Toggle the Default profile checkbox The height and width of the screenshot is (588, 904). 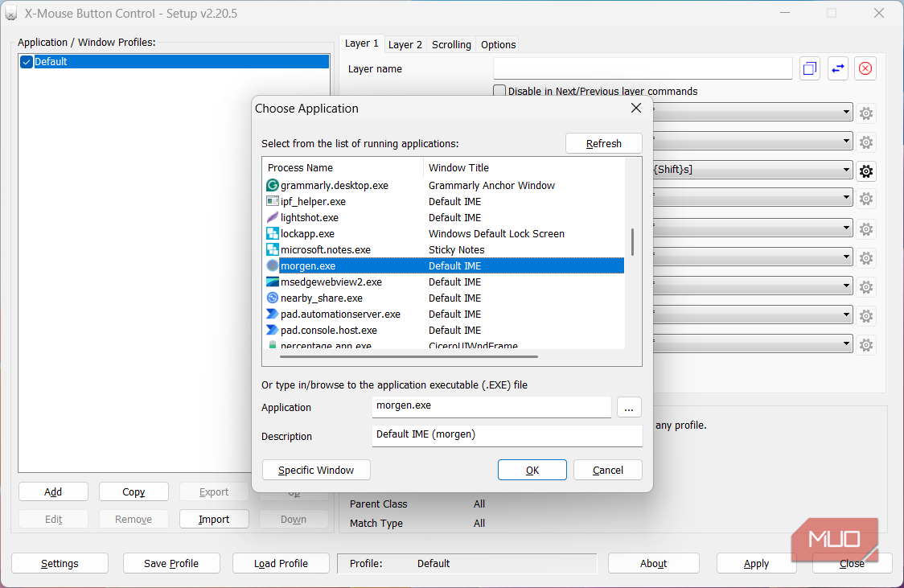(27, 62)
